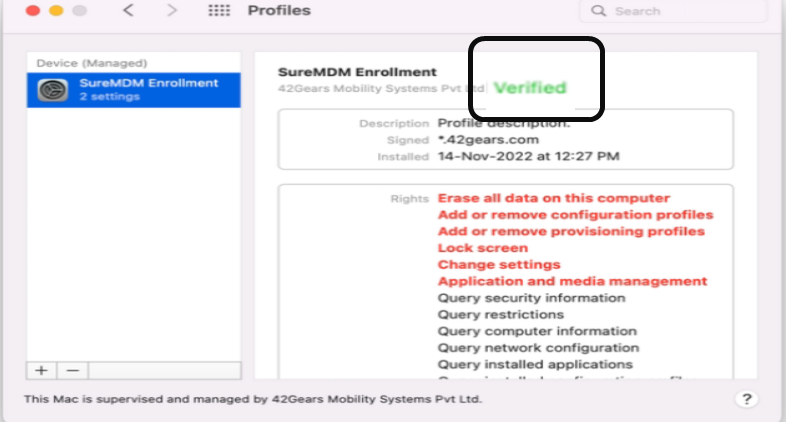Close the Profiles window

33,10
